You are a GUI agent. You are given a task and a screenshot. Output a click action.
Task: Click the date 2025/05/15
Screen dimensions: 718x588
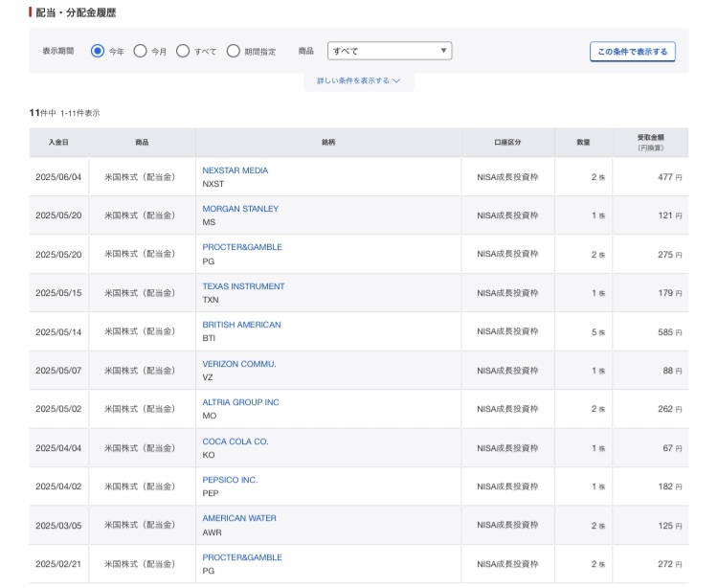(58, 293)
